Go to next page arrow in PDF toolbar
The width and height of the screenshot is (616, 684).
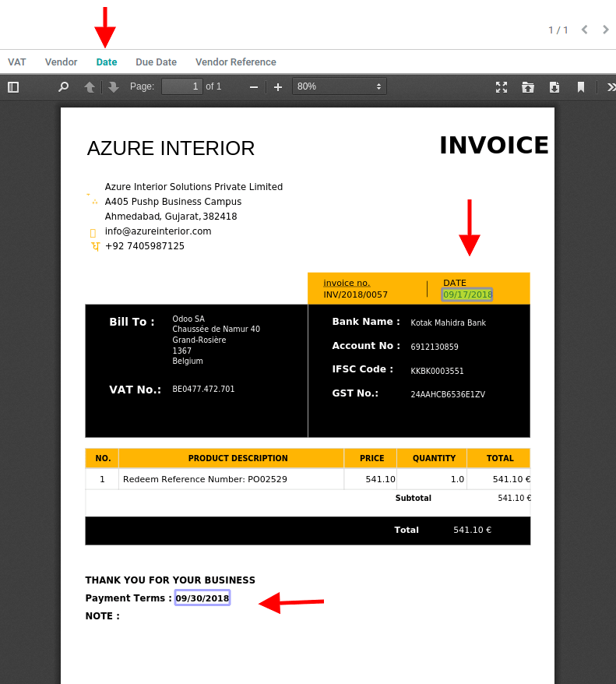point(114,86)
